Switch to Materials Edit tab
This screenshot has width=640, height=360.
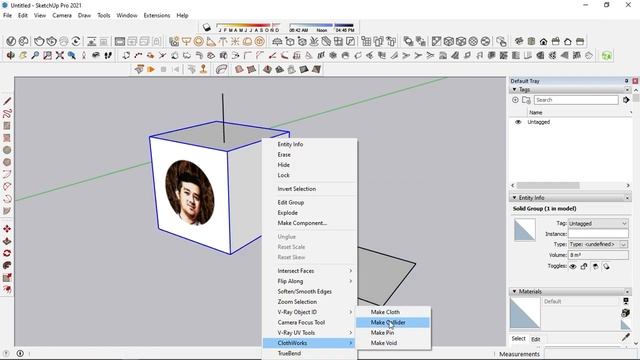536,339
